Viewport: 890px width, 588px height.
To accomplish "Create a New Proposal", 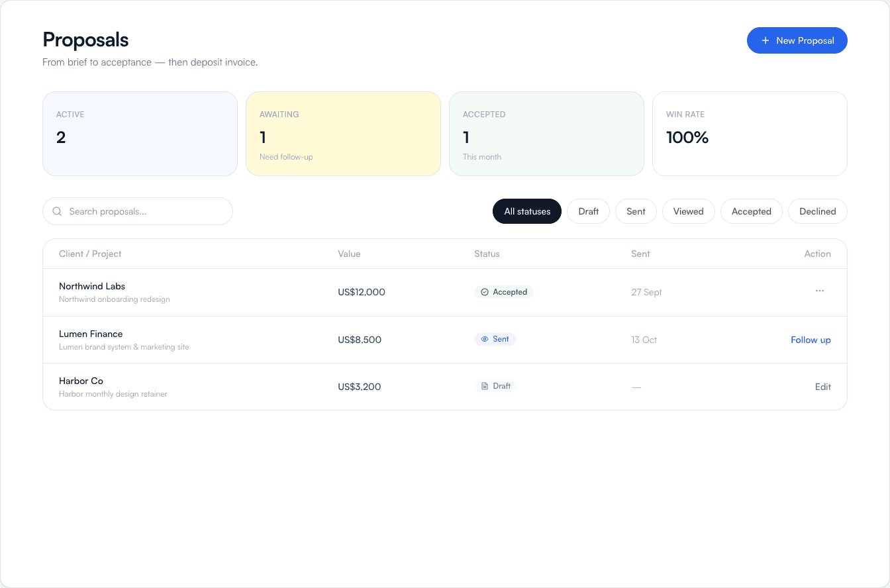I will (x=797, y=40).
